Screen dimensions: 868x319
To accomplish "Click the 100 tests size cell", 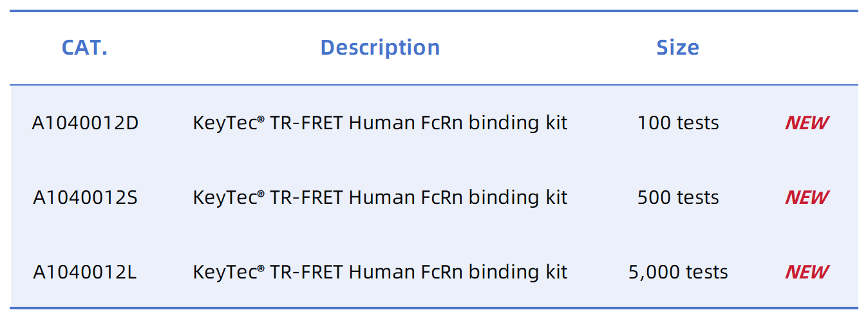I will pyautogui.click(x=678, y=123).
